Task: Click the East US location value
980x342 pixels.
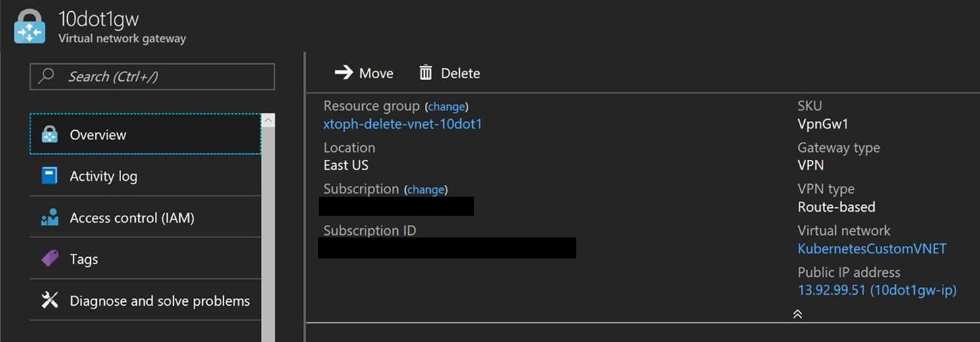Action: pos(346,165)
